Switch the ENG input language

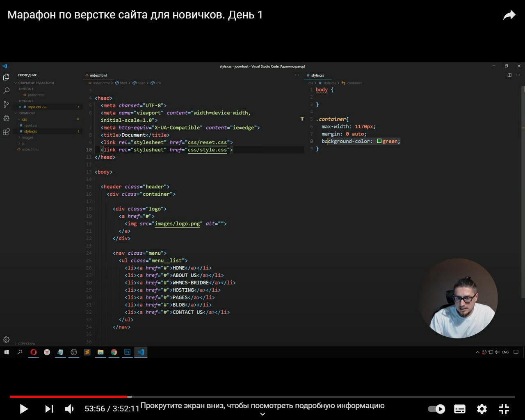(x=505, y=352)
